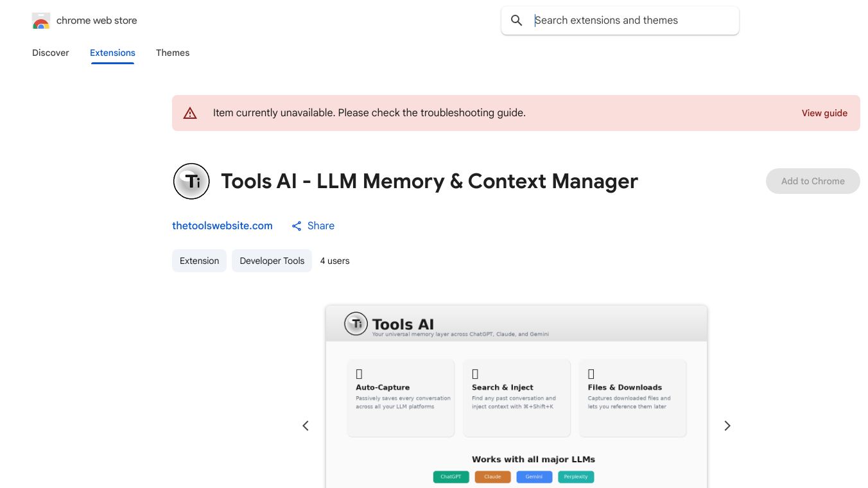Screen dimensions: 868x488
Task: Open the Extensions tab
Action: pos(112,53)
